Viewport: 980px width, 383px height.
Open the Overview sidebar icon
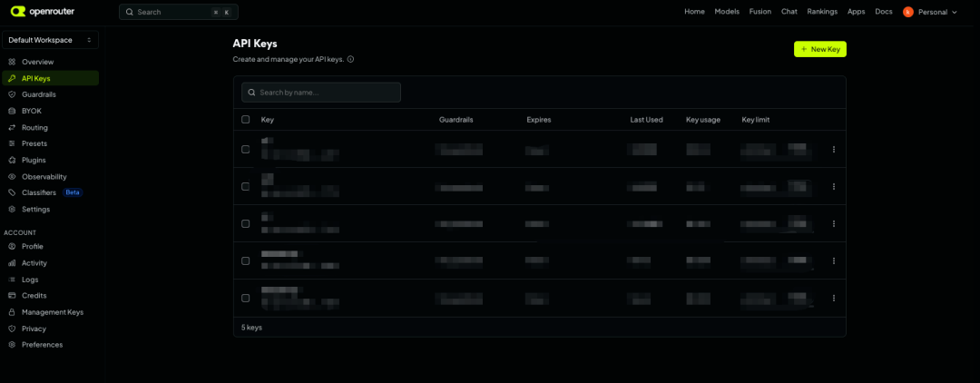pos(12,62)
